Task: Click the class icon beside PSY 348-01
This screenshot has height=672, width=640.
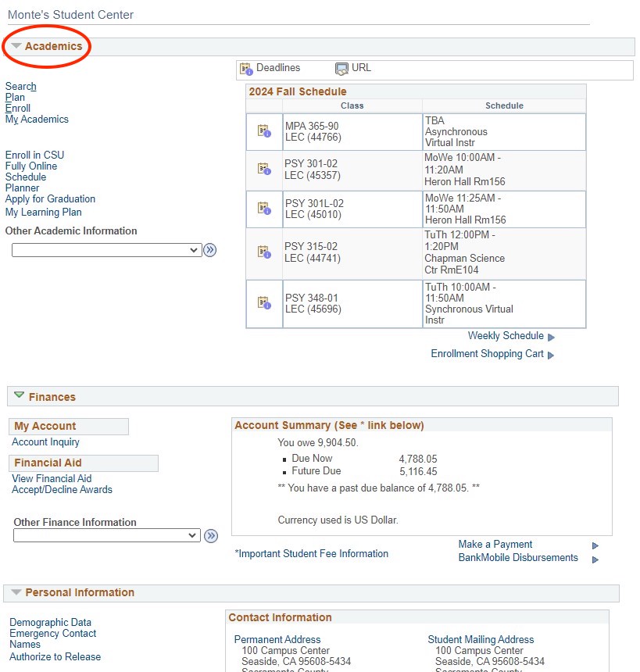Action: click(263, 304)
